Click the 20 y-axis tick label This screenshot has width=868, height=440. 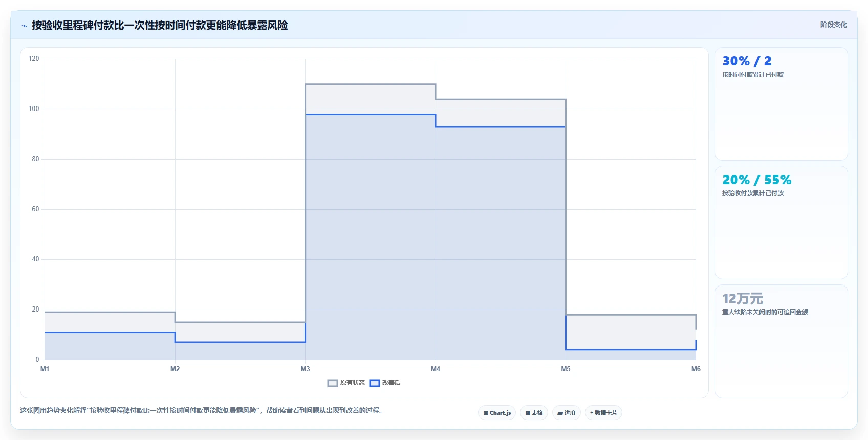(35, 310)
